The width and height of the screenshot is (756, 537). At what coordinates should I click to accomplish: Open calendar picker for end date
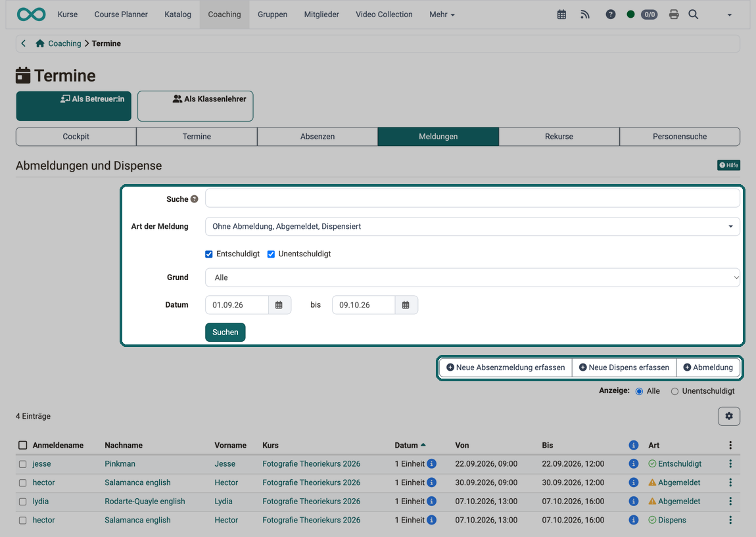coord(406,305)
